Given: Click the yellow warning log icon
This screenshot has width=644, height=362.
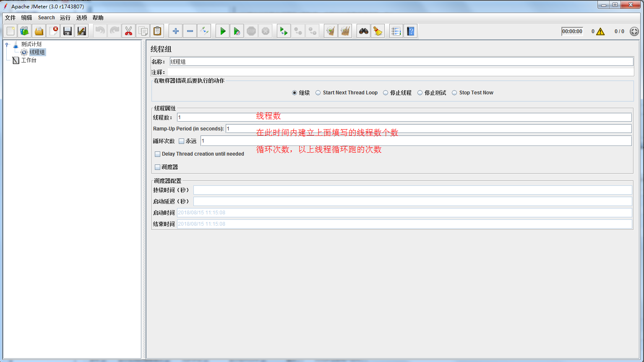Looking at the screenshot, I should click(x=600, y=31).
